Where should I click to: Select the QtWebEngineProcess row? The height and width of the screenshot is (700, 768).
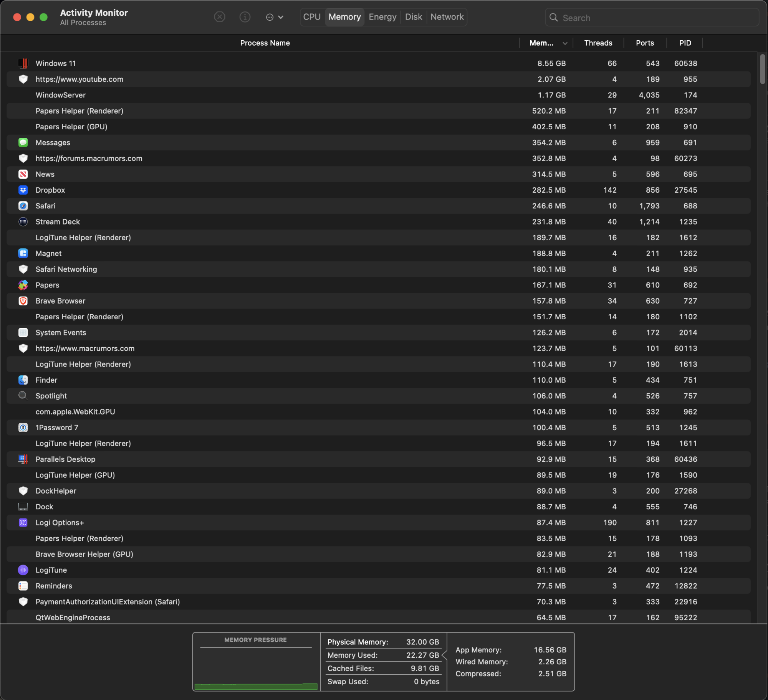tap(379, 617)
